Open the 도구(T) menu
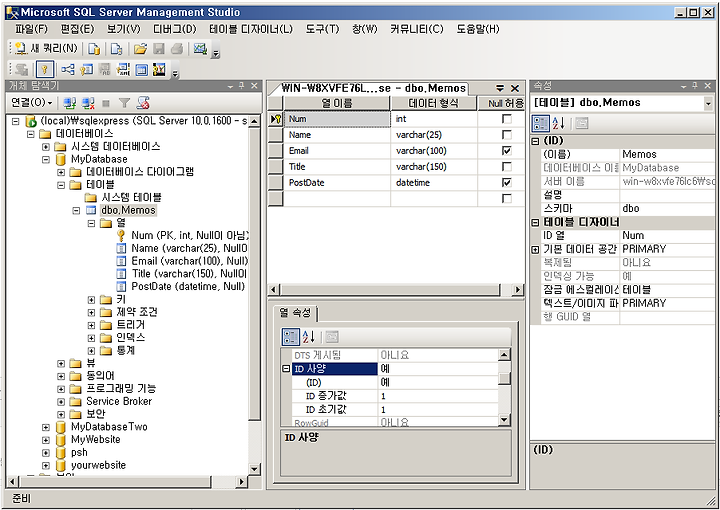The height and width of the screenshot is (510, 720). (322, 29)
